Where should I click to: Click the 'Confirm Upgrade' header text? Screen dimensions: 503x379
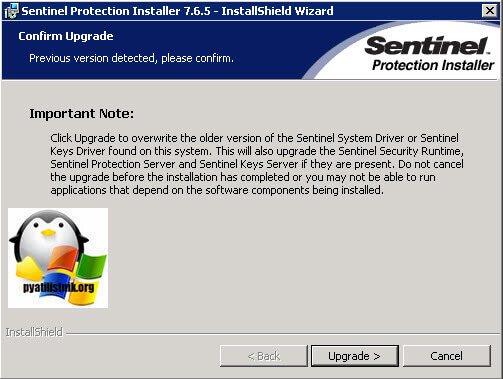coord(66,36)
